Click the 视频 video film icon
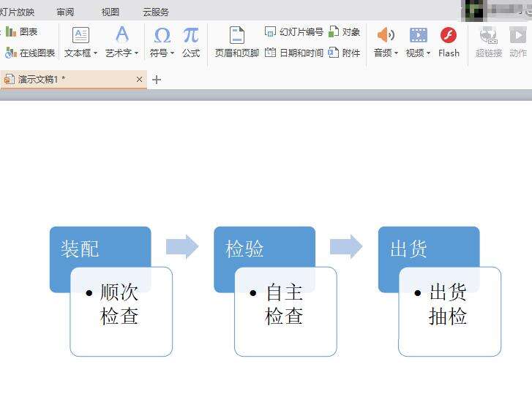The image size is (532, 402). point(419,35)
